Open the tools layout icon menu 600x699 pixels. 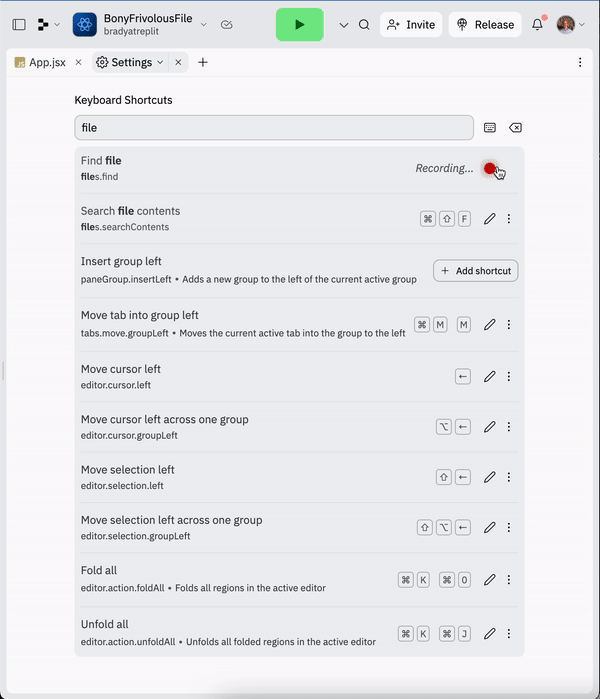pos(48,25)
